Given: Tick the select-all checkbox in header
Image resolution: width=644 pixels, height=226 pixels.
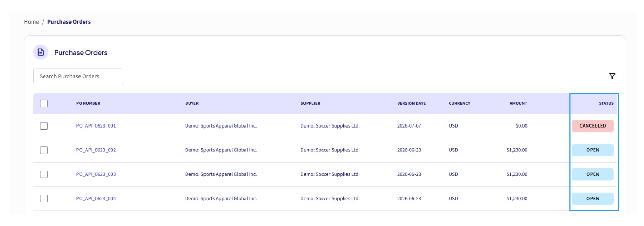Looking at the screenshot, I should pyautogui.click(x=44, y=103).
